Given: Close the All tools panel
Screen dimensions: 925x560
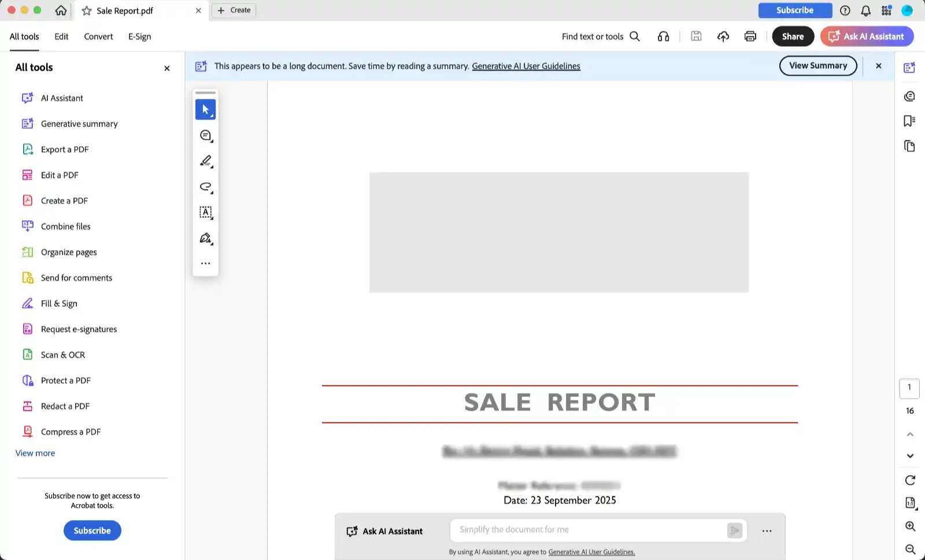Looking at the screenshot, I should tap(167, 68).
